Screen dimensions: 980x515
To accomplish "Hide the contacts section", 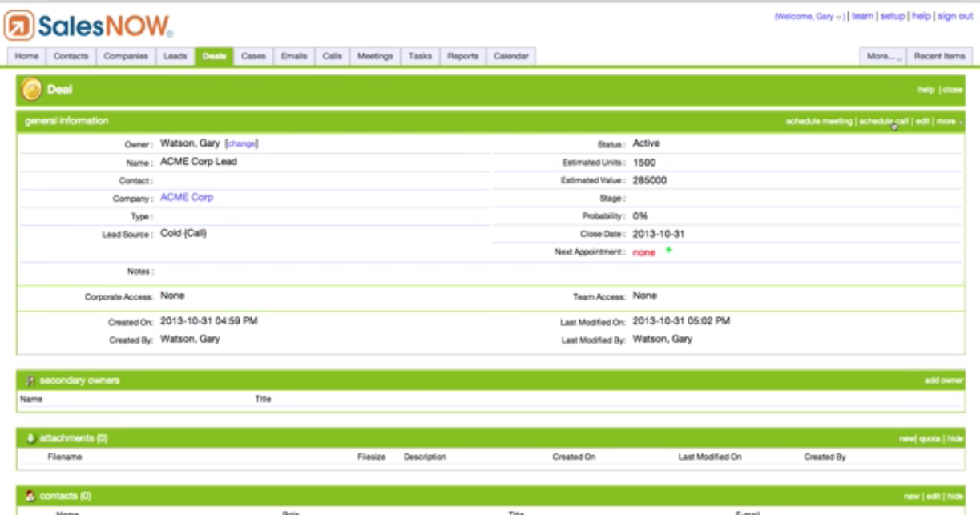I will coord(955,497).
